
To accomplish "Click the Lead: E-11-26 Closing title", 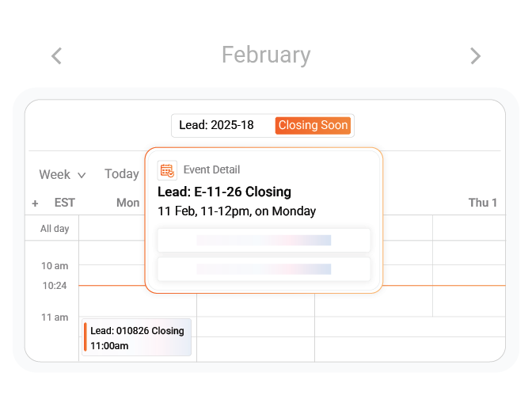I will [224, 192].
